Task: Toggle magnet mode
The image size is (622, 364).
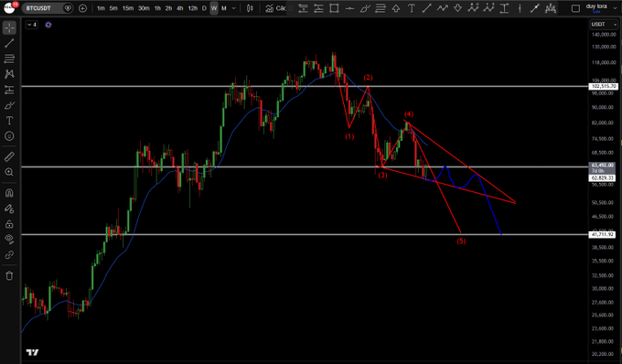Action: 9,193
